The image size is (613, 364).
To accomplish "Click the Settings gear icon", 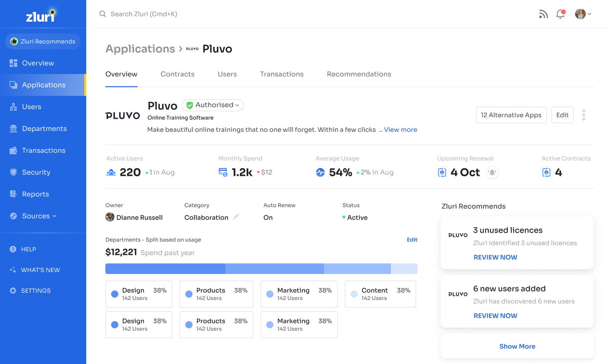I will point(13,291).
